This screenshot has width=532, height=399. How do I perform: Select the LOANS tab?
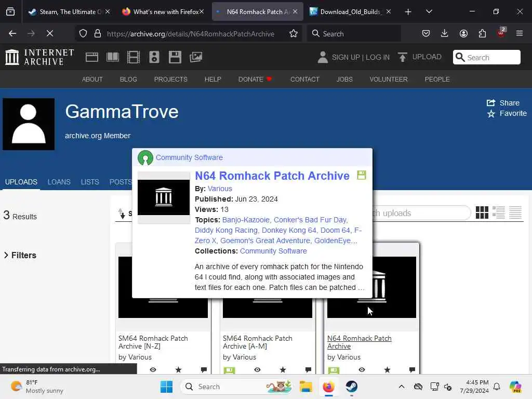click(59, 182)
